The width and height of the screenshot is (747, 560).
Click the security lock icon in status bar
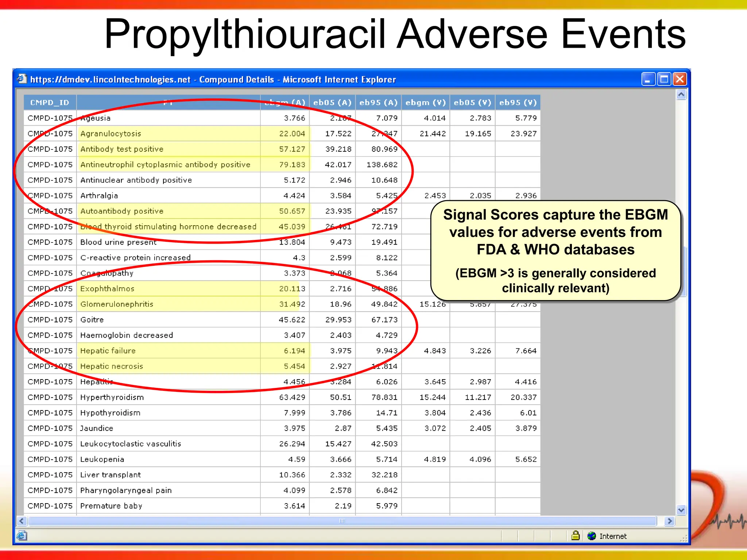pos(575,536)
